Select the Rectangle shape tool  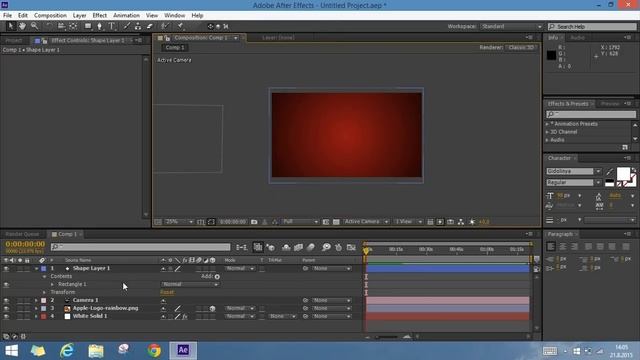coord(88,26)
